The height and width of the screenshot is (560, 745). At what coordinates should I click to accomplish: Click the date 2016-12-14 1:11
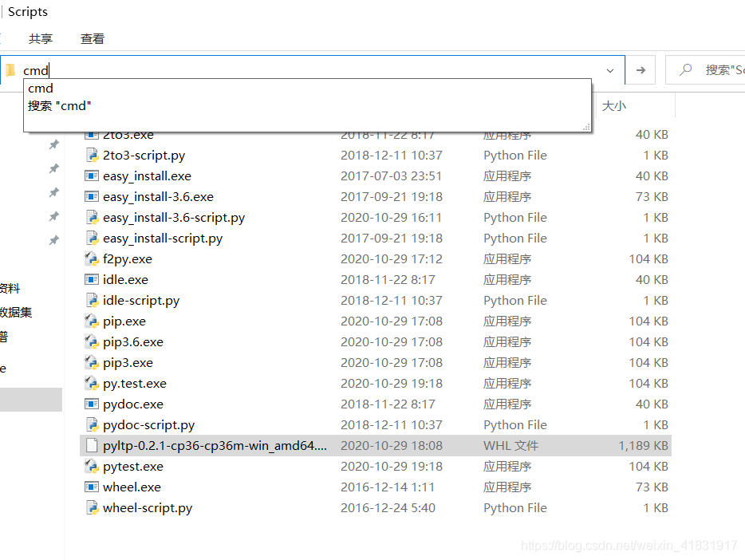(x=387, y=487)
